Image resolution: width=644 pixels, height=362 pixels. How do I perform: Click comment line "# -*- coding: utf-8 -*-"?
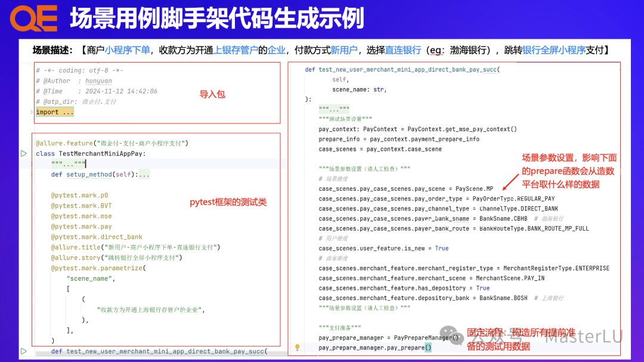click(79, 70)
